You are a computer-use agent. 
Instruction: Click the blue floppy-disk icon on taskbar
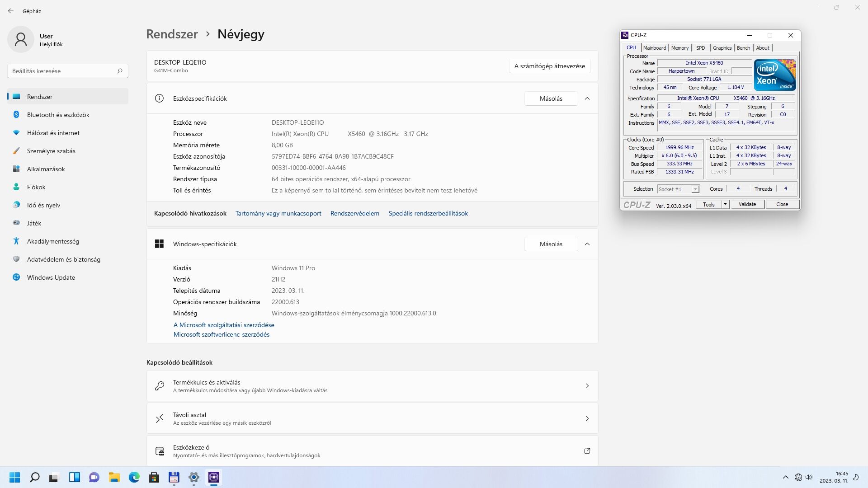coord(174,477)
